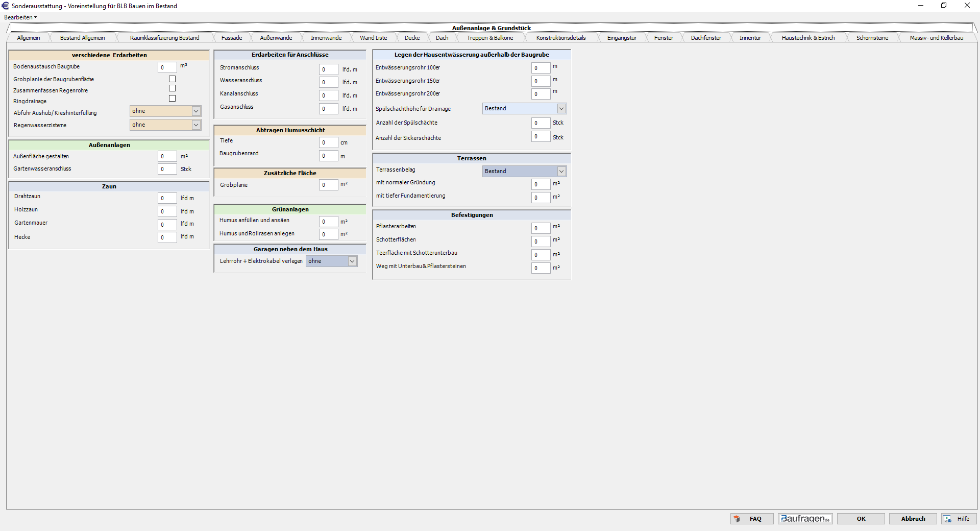The height and width of the screenshot is (531, 980).
Task: Click the Bodenaustausch Baugrube input field
Action: (x=167, y=67)
